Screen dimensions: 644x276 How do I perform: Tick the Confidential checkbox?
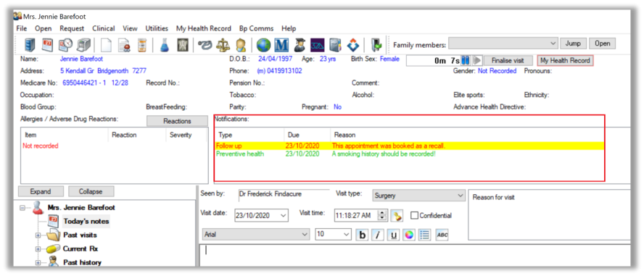414,216
